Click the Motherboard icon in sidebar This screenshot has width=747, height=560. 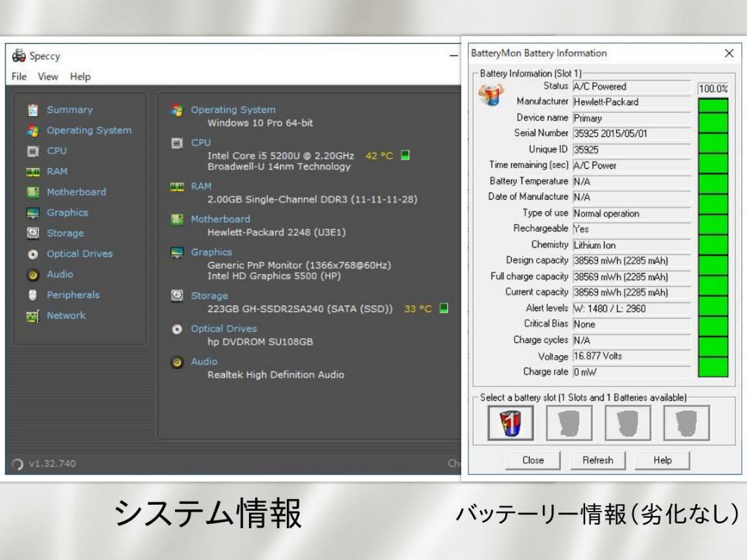click(x=33, y=192)
